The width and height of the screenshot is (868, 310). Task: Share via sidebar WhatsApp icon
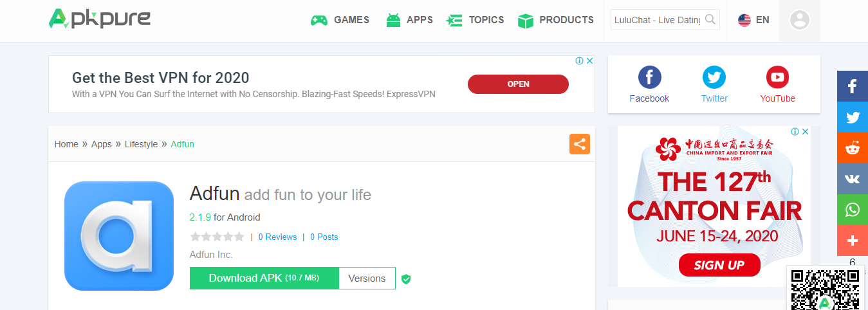click(853, 210)
